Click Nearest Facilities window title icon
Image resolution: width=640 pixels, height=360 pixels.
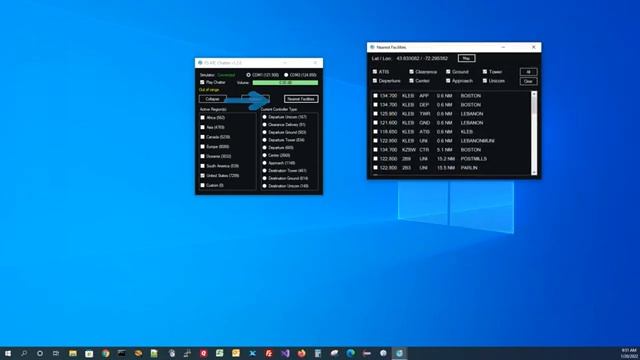point(372,47)
